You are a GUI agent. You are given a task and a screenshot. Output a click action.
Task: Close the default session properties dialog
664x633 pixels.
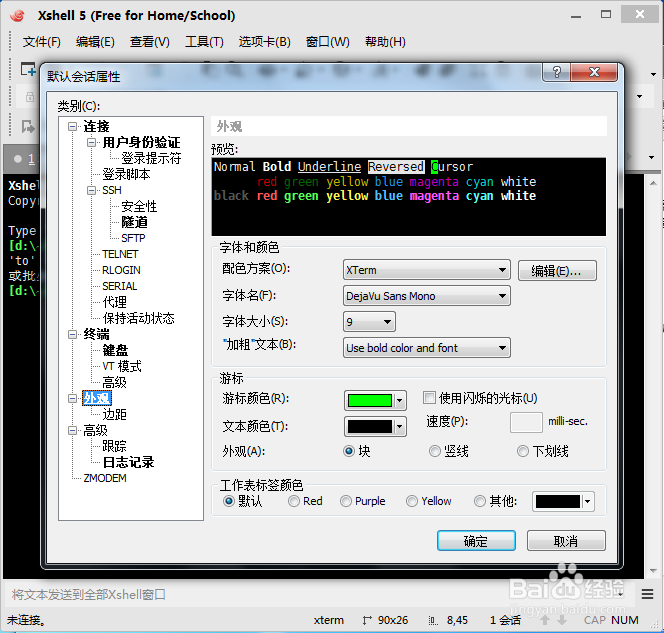click(594, 72)
